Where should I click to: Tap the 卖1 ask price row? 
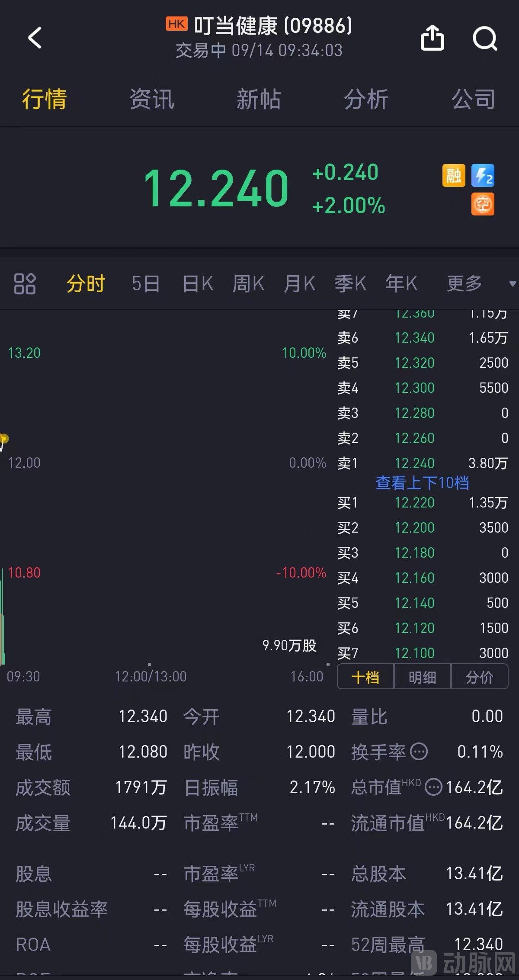click(x=422, y=463)
